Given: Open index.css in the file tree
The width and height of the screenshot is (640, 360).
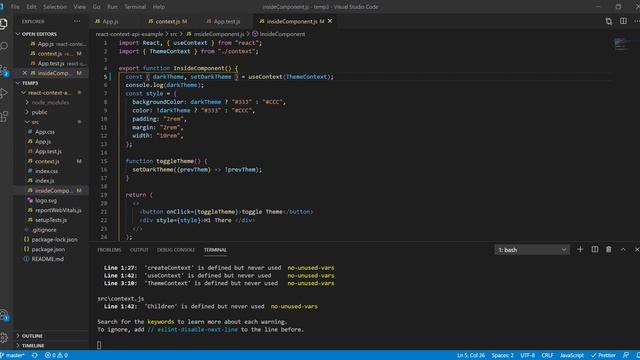Looking at the screenshot, I should (x=47, y=171).
